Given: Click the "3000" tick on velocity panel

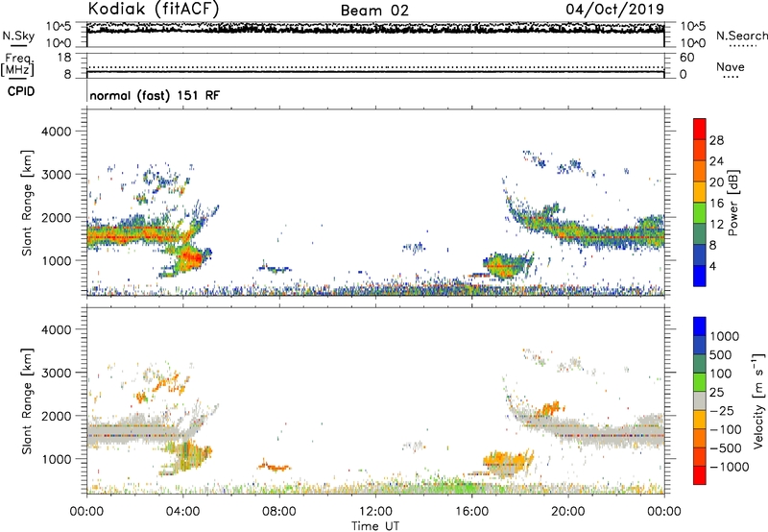Looking at the screenshot, I should click(56, 373).
